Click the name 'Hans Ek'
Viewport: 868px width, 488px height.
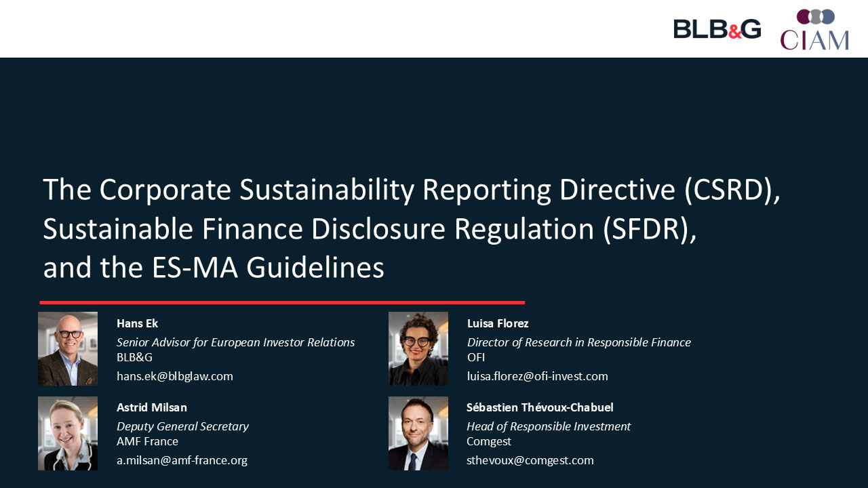pyautogui.click(x=137, y=323)
